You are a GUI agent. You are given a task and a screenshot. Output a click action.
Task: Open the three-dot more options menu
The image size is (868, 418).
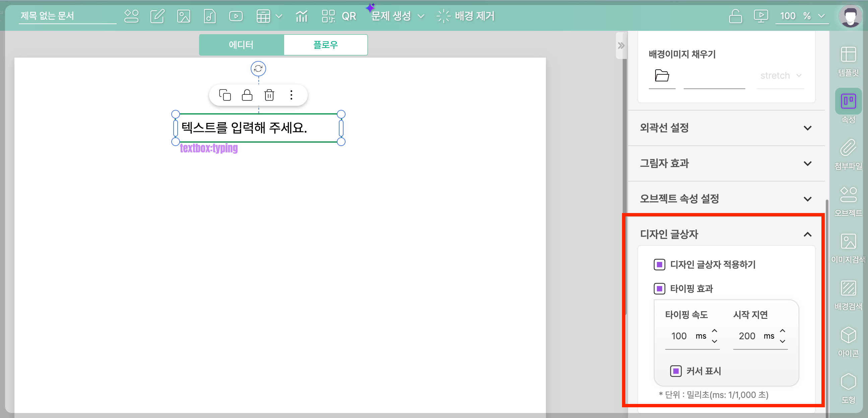tap(291, 95)
